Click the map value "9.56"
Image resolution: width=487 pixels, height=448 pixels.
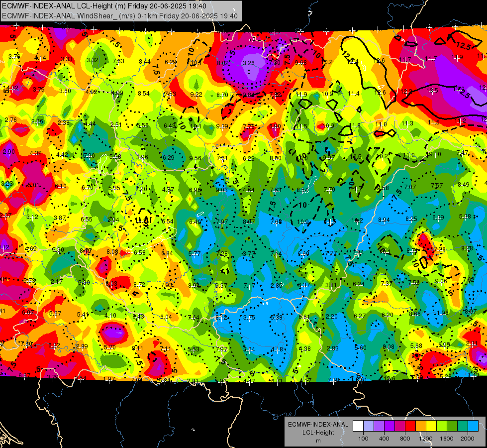195,158
